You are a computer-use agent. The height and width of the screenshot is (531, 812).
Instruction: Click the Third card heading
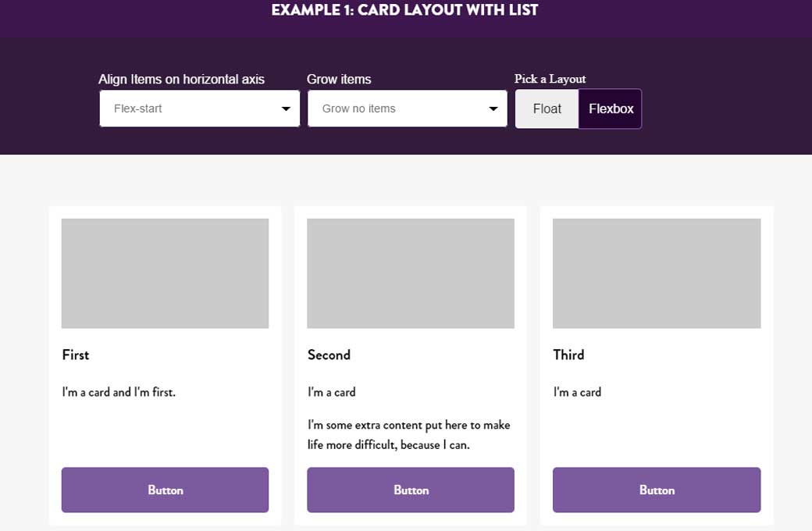tap(568, 355)
